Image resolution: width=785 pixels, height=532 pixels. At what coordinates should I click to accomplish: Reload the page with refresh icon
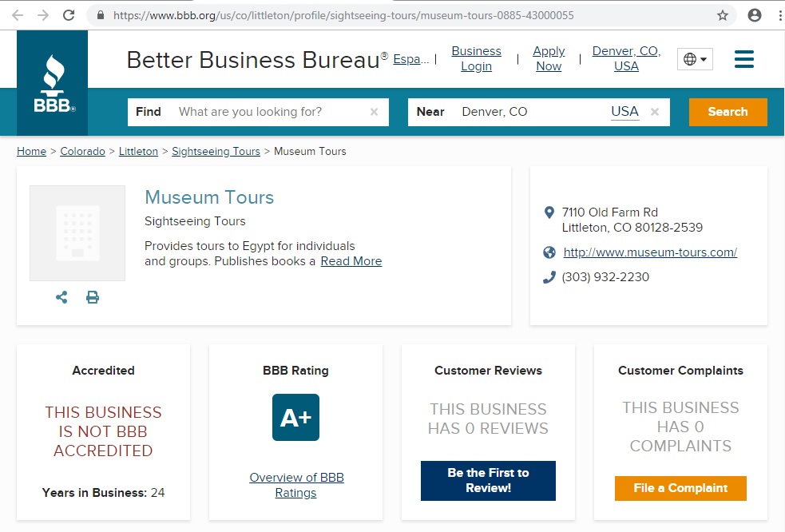pyautogui.click(x=69, y=15)
